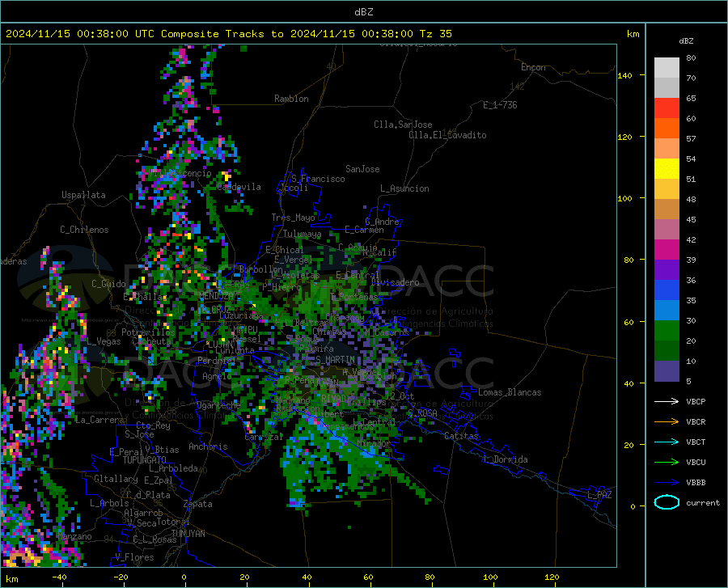Image resolution: width=728 pixels, height=588 pixels.
Task: Click the -40 tick on horizontal km axis
Action: point(59,577)
